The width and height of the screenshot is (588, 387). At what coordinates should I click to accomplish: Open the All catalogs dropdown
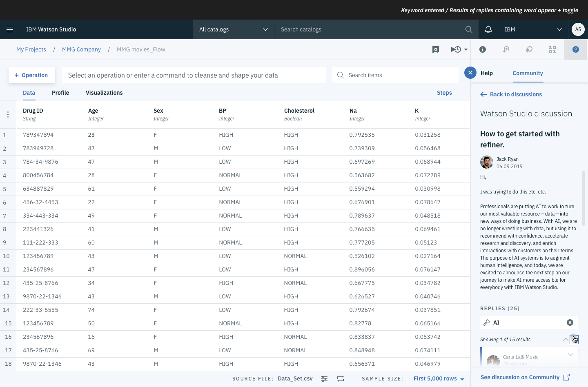point(233,29)
